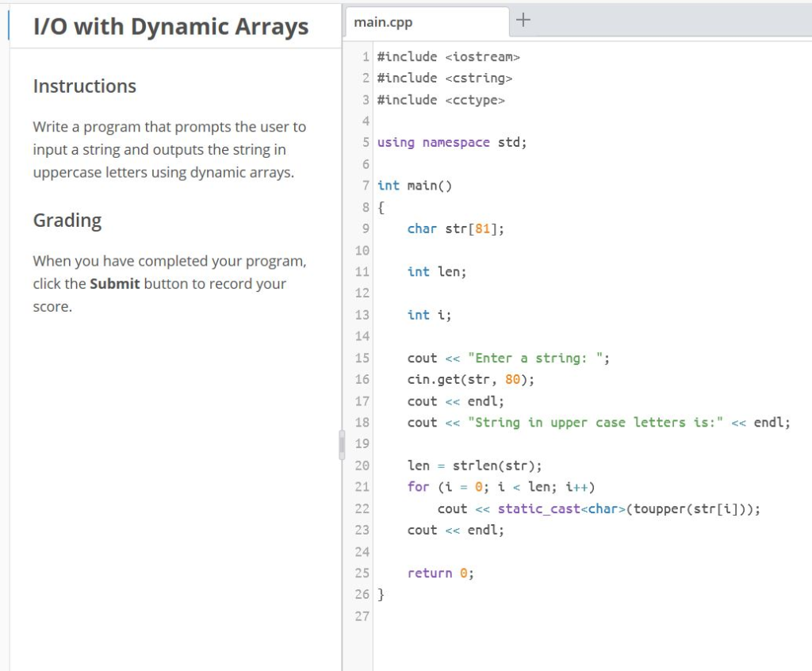Click line number 9 in the gutter
This screenshot has height=671, width=812.
pos(365,228)
